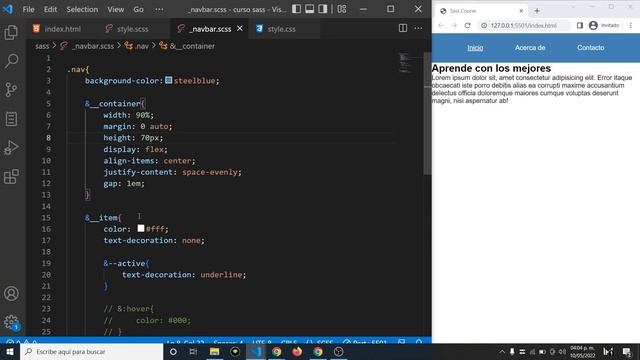Open the #fff color swatch picker
The height and width of the screenshot is (360, 640).
point(141,229)
